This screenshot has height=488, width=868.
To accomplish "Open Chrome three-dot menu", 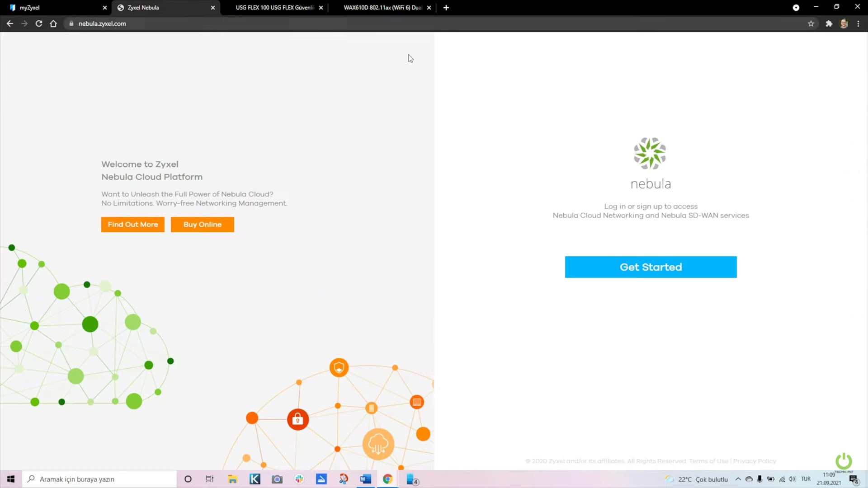I will pos(858,23).
